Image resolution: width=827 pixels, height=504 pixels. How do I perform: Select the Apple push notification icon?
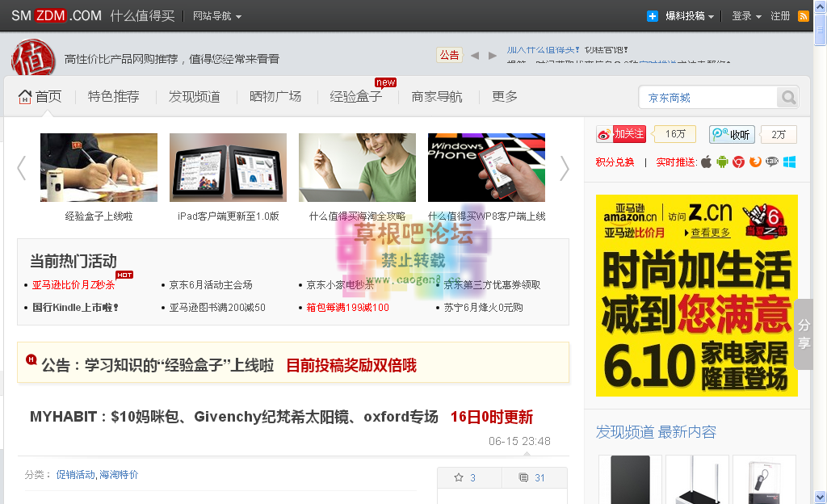706,162
